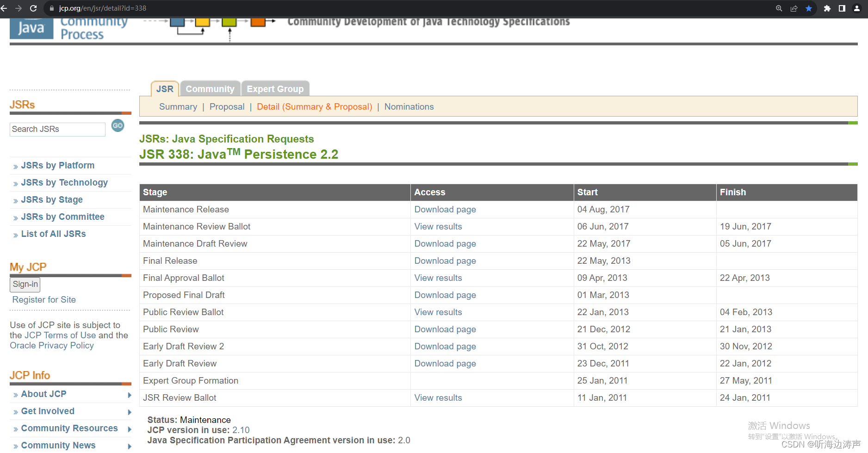The width and height of the screenshot is (868, 453).
Task: Open the browser extensions puzzle icon
Action: pos(827,8)
